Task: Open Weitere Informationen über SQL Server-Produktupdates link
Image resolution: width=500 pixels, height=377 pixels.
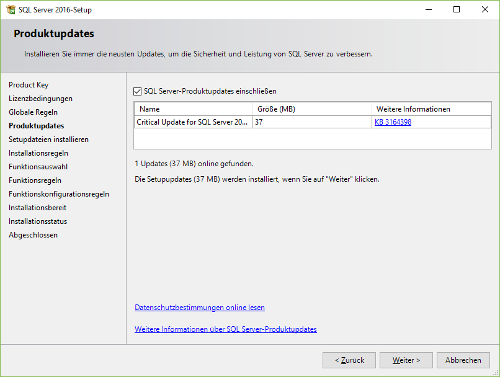Action: 226,329
